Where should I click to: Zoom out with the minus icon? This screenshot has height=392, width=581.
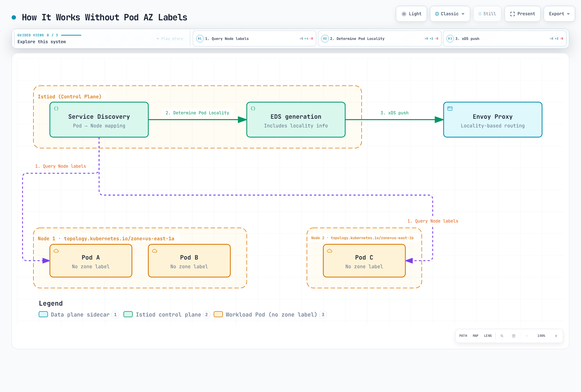pos(527,336)
